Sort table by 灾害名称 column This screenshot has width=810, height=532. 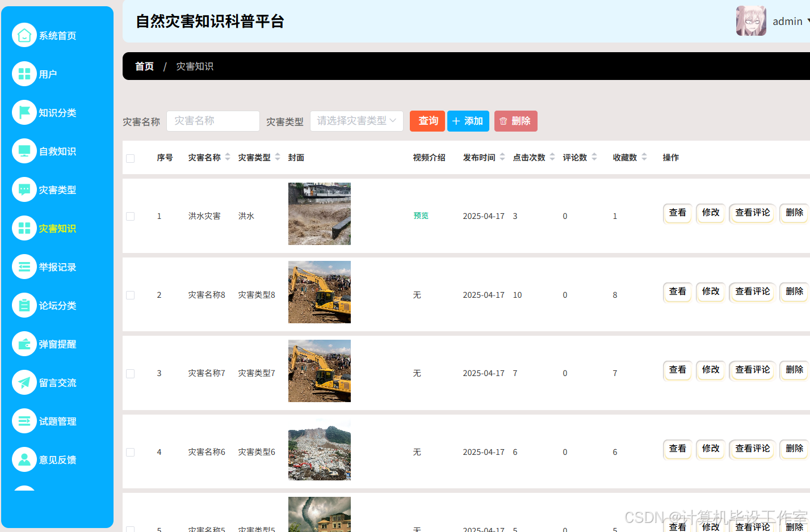(x=228, y=157)
